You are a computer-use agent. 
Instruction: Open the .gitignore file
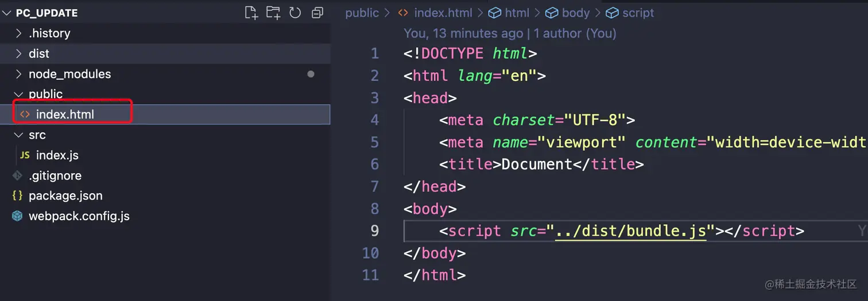pyautogui.click(x=165, y=175)
